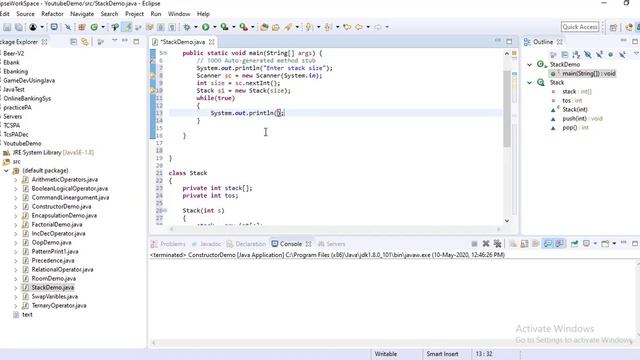Toggle show console on standard output change
The width and height of the screenshot is (640, 360).
point(548,244)
